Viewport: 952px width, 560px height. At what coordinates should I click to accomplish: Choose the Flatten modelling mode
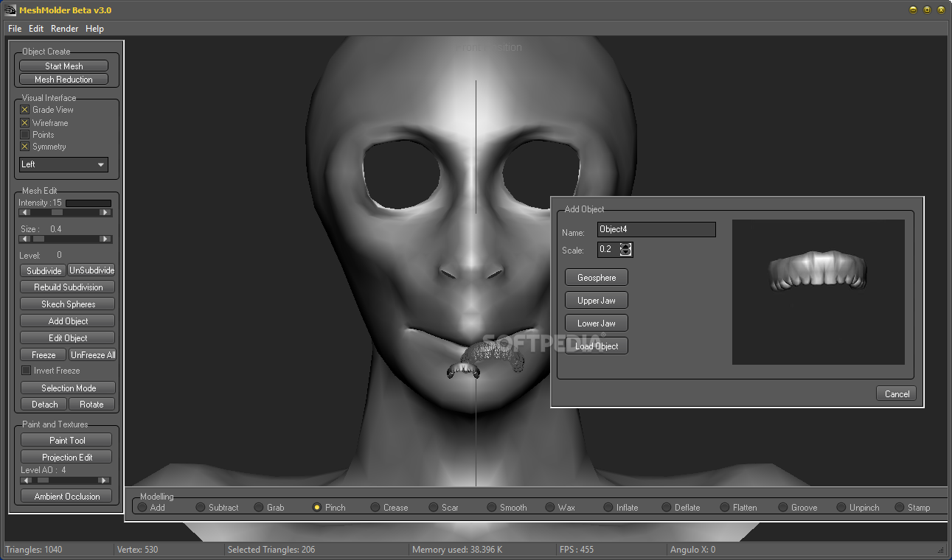coord(725,507)
